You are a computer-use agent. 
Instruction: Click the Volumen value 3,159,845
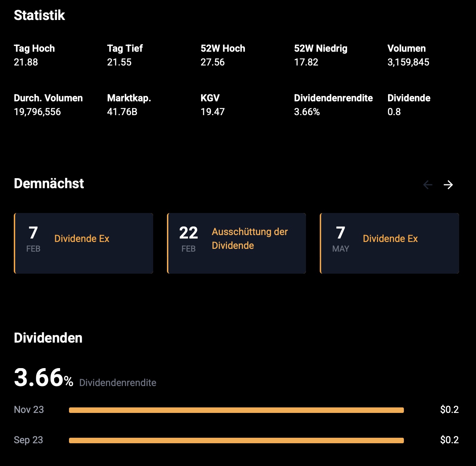coord(408,62)
